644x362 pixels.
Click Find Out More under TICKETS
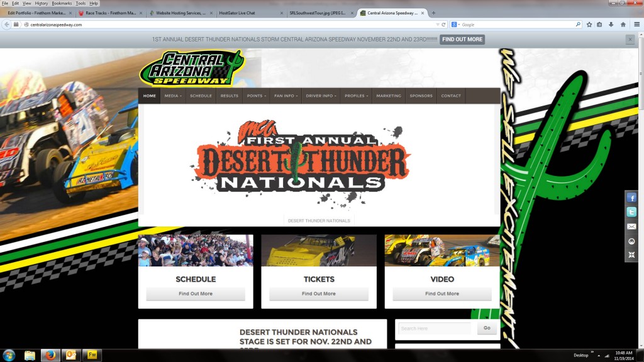click(x=319, y=294)
